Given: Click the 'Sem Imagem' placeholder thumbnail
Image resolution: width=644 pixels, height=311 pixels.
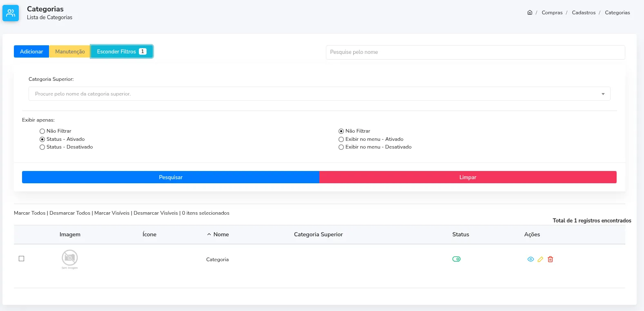Looking at the screenshot, I should pos(70,260).
